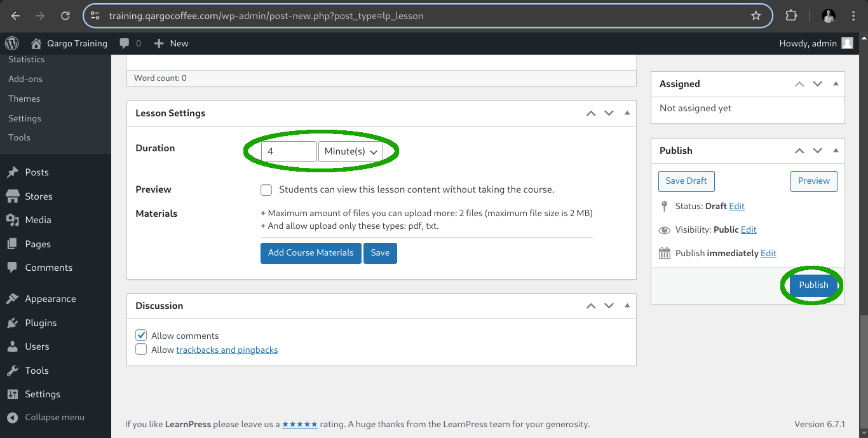Collapse menu arrow icon

click(12, 418)
